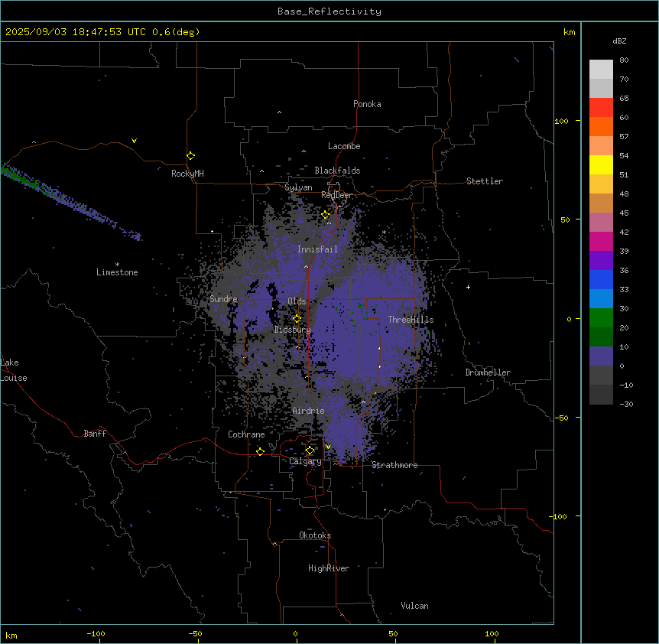
Task: Select the Airdrie city label
Action: click(308, 411)
